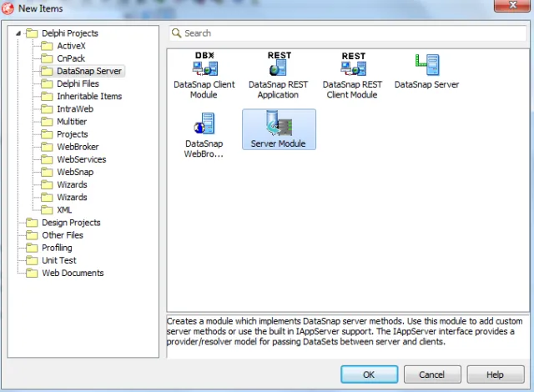The width and height of the screenshot is (534, 392).
Task: Open the DataSnap Server category
Action: pyautogui.click(x=89, y=71)
